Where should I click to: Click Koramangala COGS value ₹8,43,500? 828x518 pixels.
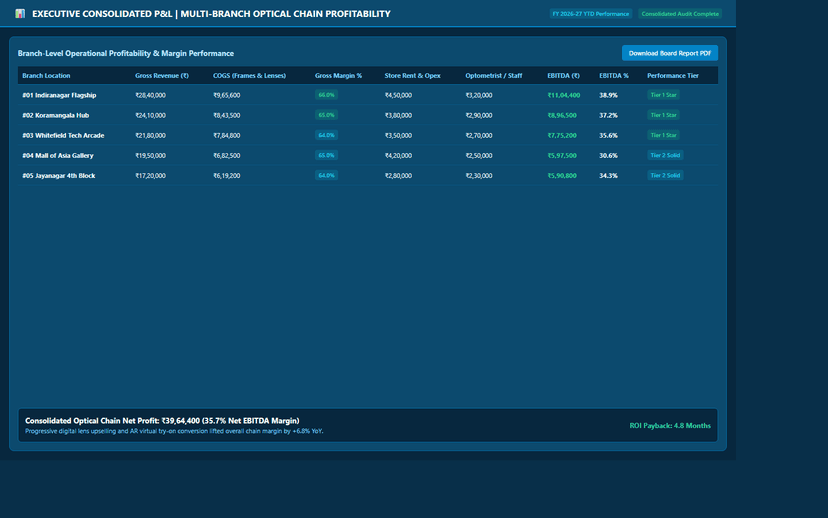click(x=227, y=115)
